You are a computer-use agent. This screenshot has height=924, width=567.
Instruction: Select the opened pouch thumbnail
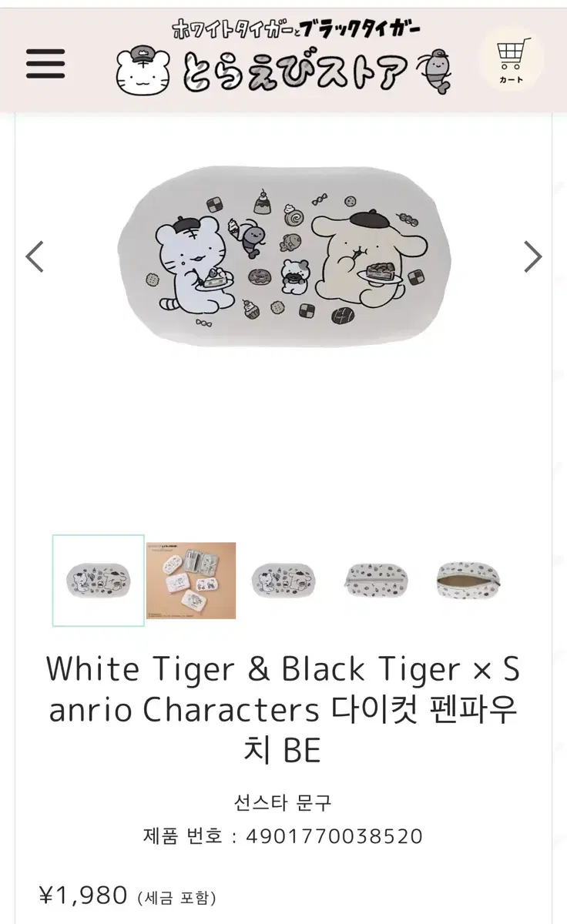(x=468, y=581)
